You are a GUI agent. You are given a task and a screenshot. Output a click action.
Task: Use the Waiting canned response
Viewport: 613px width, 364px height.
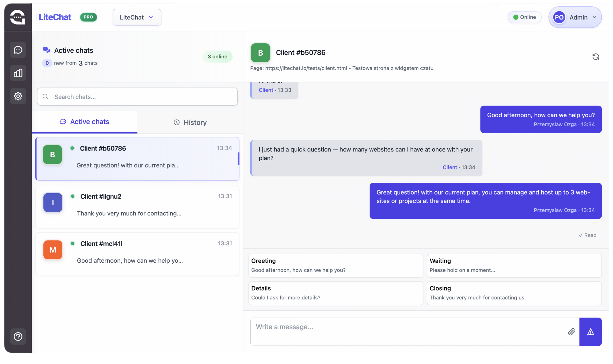pos(514,265)
